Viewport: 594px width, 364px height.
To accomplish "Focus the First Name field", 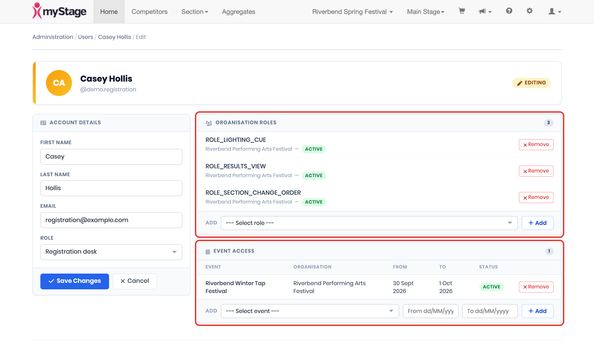I will (111, 156).
